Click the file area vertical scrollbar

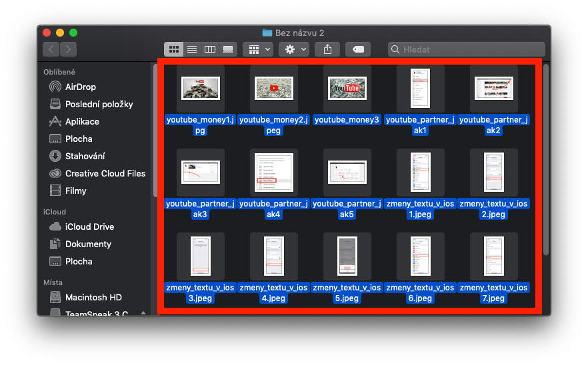(x=546, y=160)
